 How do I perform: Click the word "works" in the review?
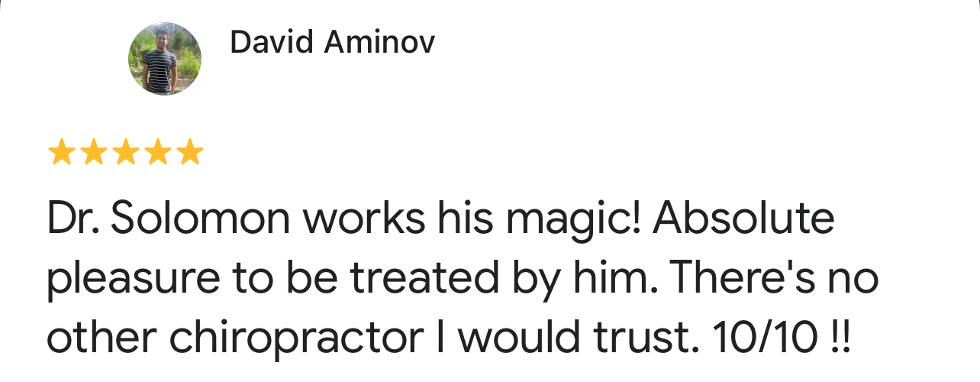coord(363,220)
